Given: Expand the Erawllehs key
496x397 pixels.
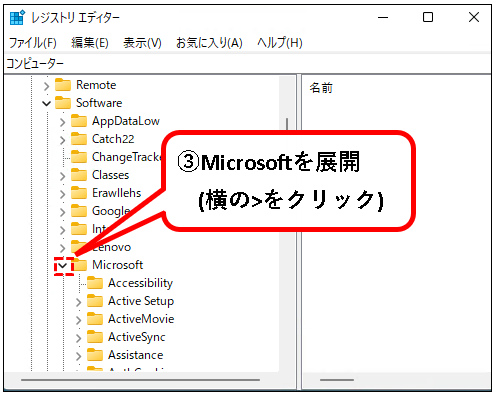Looking at the screenshot, I should [x=62, y=194].
